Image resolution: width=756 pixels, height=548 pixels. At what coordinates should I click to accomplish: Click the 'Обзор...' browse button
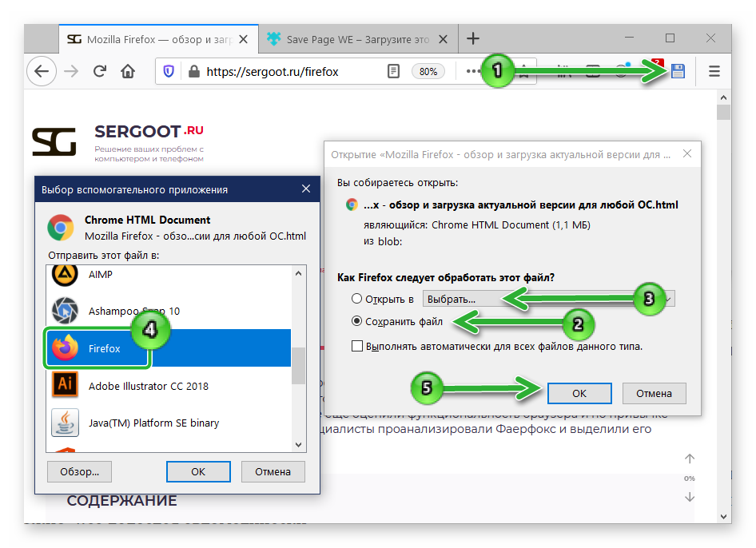79,471
